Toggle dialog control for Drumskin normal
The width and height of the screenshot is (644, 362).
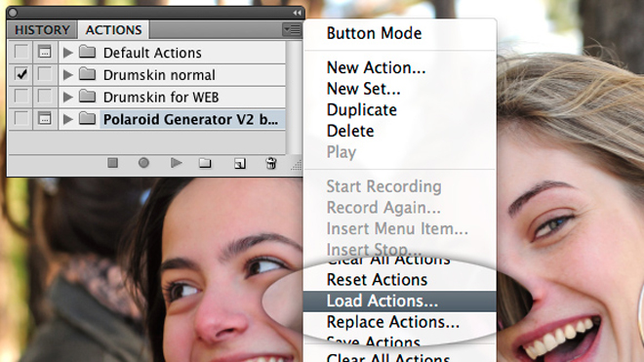tap(45, 74)
